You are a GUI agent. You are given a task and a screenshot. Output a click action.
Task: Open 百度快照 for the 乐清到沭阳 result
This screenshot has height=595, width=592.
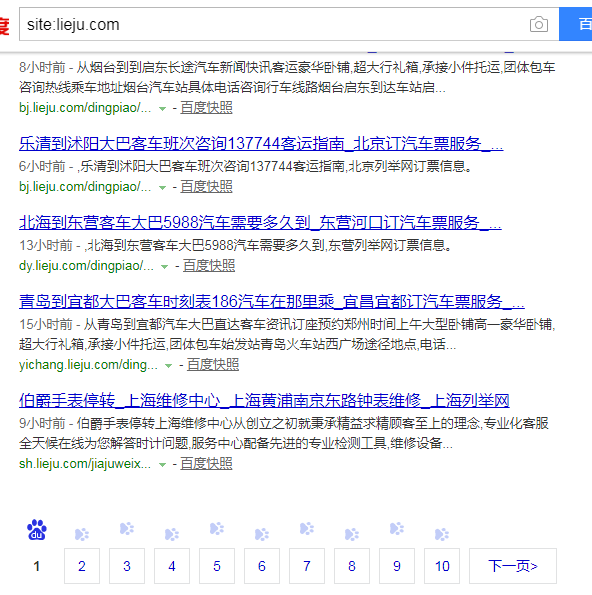coord(206,187)
